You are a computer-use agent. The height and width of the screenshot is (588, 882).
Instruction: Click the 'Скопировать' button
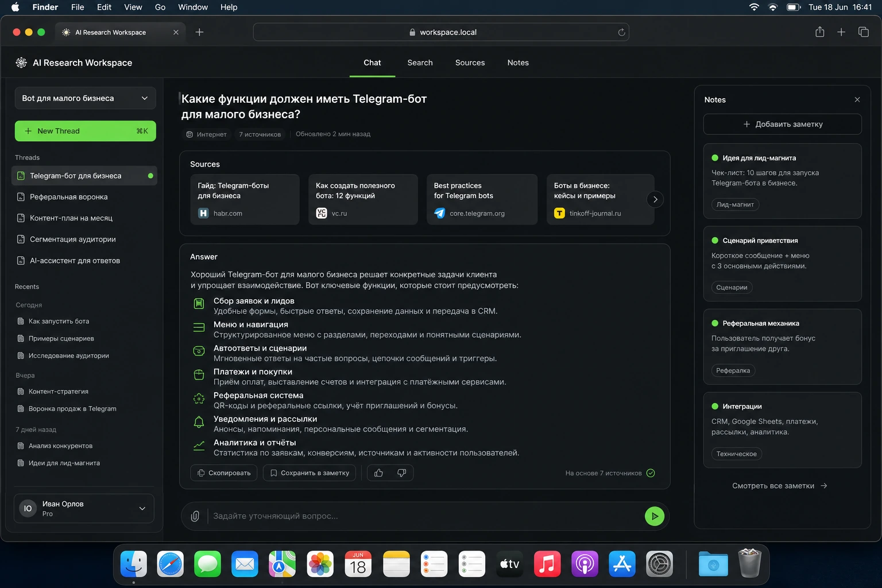tap(224, 473)
